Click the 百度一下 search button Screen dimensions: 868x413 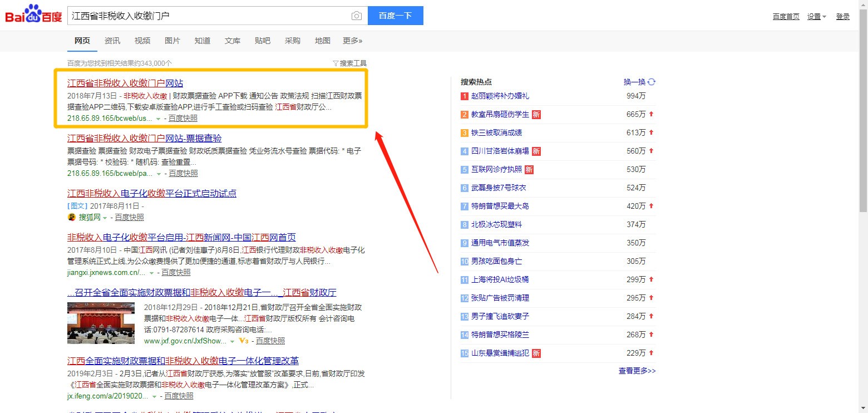point(396,16)
